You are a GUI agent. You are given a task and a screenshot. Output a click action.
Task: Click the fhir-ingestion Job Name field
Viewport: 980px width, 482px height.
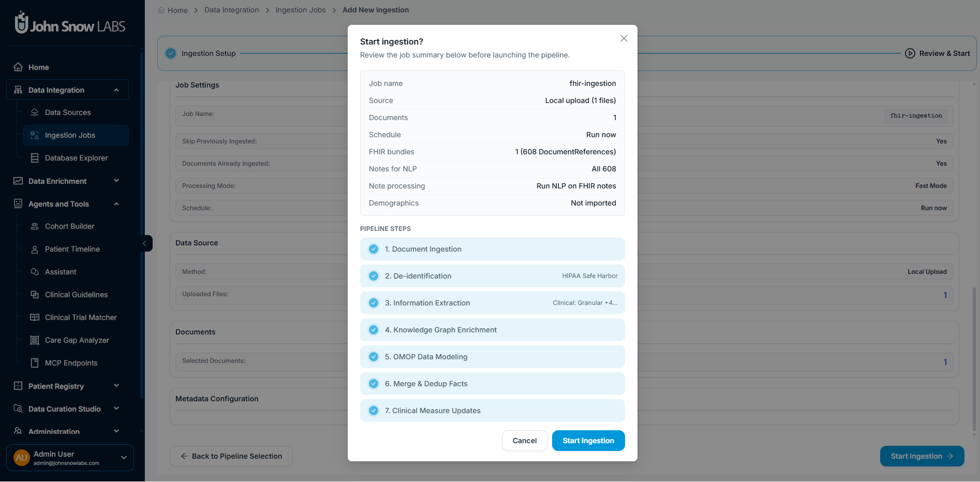[916, 115]
